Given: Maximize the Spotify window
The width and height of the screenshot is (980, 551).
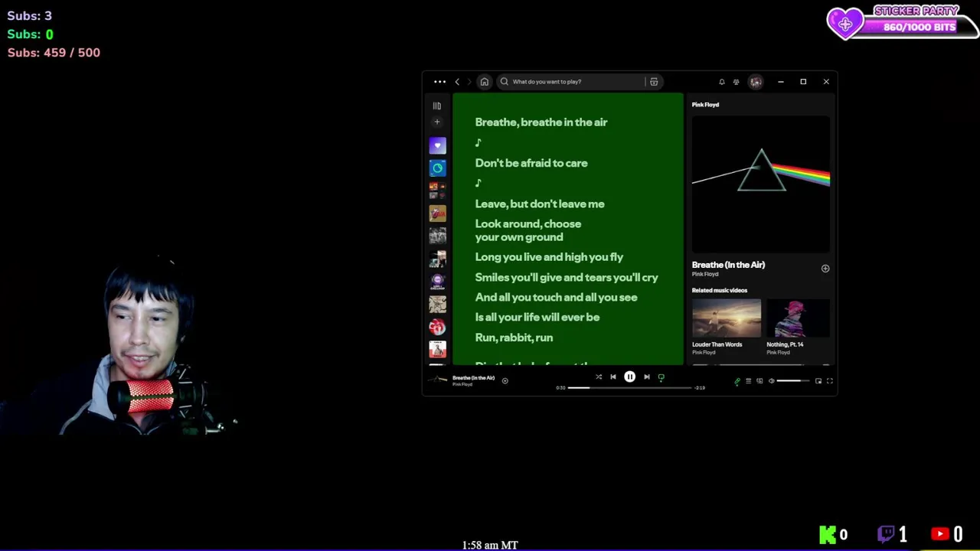Looking at the screenshot, I should tap(803, 82).
